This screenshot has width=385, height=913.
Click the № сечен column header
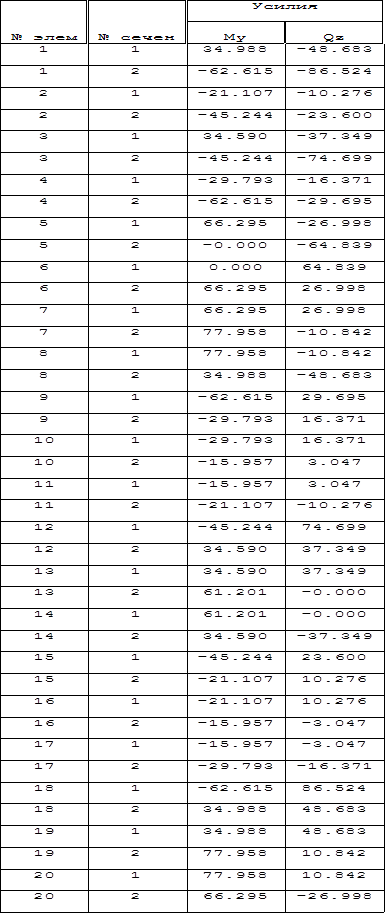coord(136,37)
